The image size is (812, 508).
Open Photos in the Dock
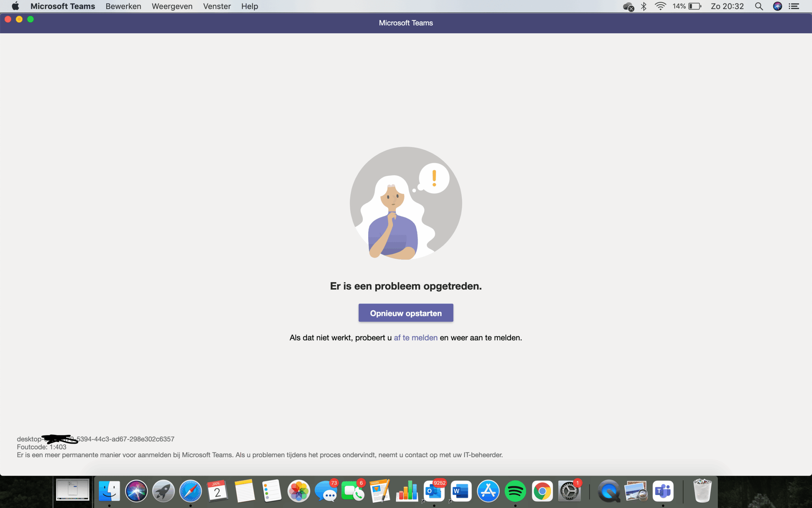tap(298, 491)
